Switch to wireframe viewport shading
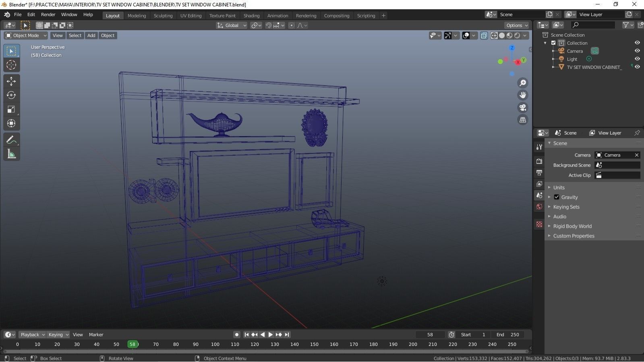Viewport: 644px width, 362px height. [x=494, y=35]
